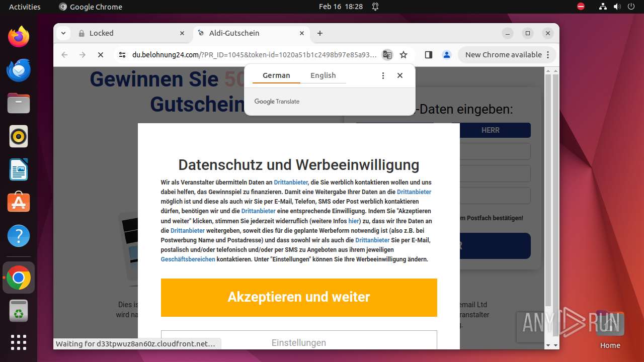Open the Geschäftsbereichen link
The height and width of the screenshot is (362, 644).
(x=188, y=259)
